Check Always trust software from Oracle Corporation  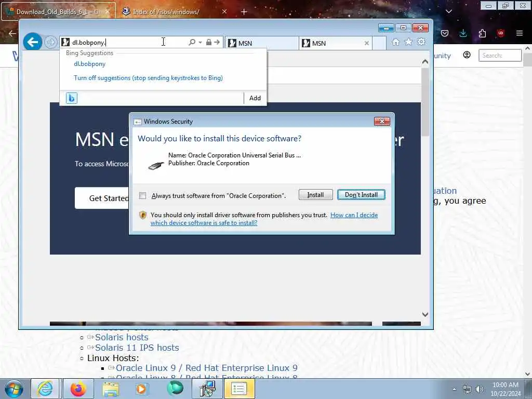click(142, 196)
